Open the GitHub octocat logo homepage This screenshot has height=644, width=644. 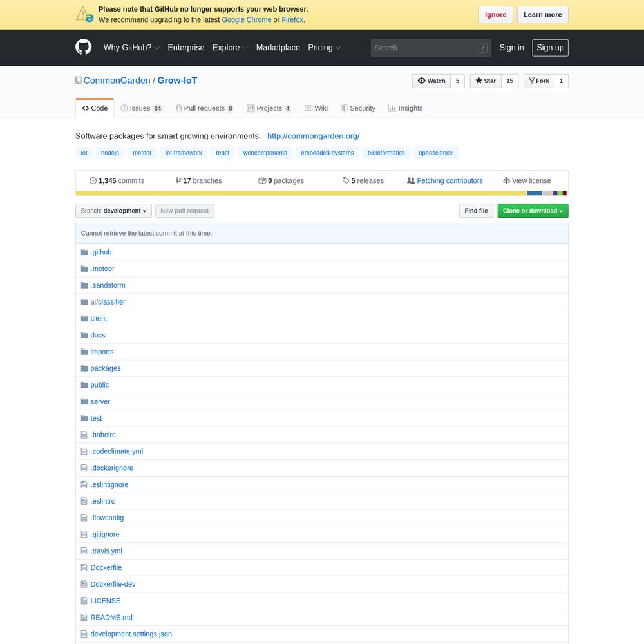[83, 47]
